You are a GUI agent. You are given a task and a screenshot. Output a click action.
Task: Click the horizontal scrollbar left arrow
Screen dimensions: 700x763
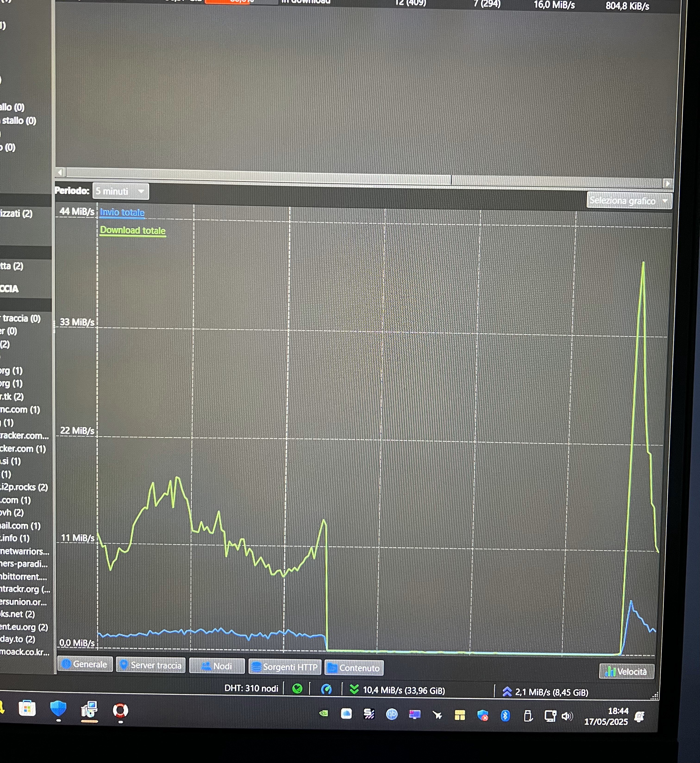[x=60, y=173]
